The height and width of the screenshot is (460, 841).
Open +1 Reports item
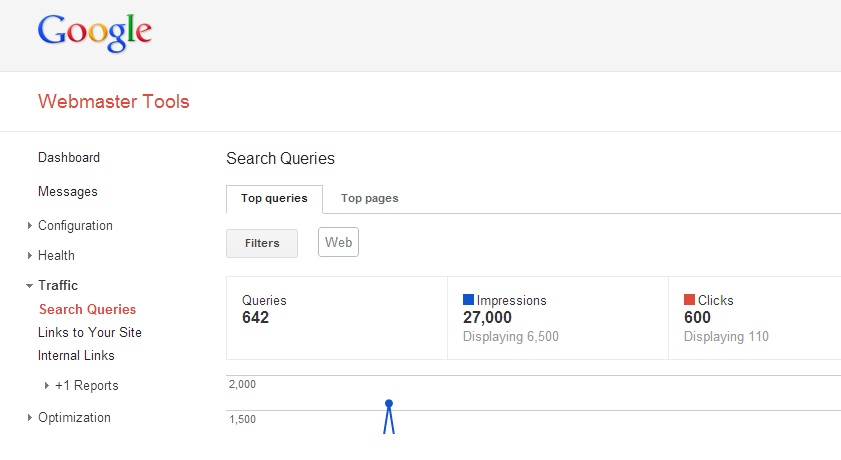click(x=87, y=385)
